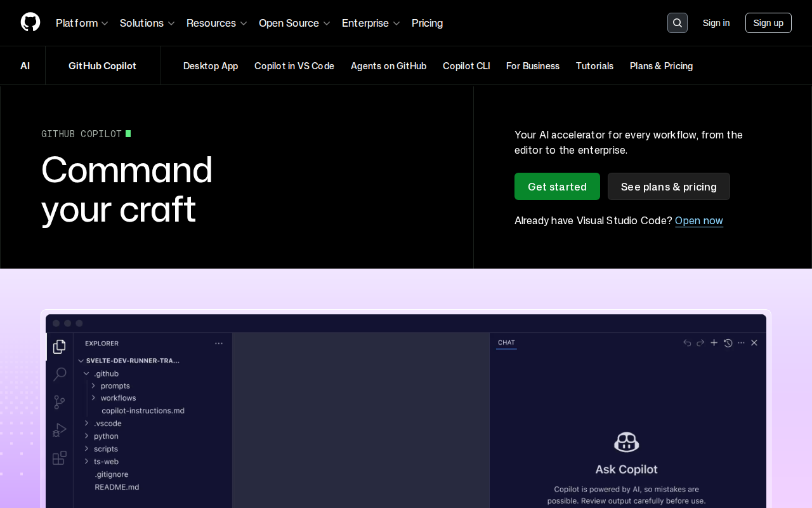The height and width of the screenshot is (508, 812).
Task: Open the Extensions blocks icon
Action: pos(60,458)
